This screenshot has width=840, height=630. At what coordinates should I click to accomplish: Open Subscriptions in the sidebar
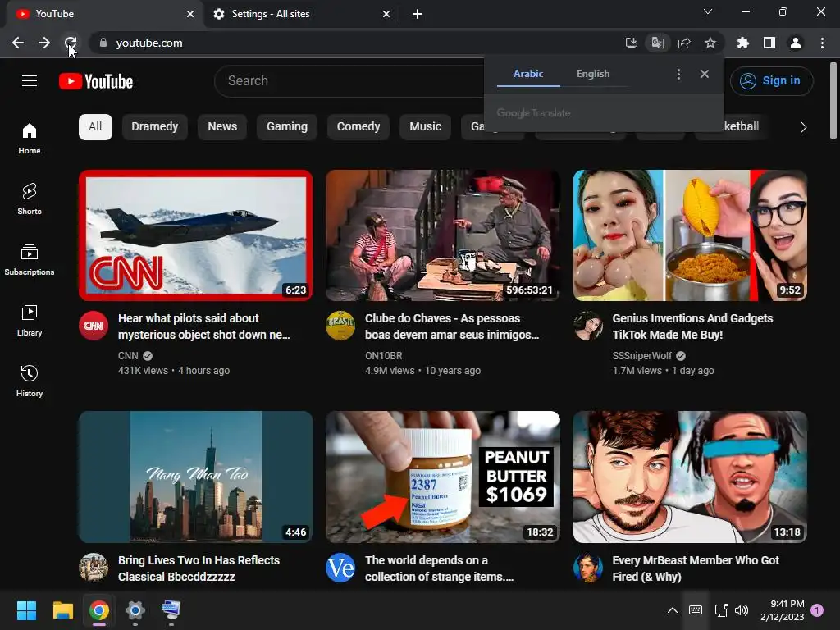tap(30, 259)
